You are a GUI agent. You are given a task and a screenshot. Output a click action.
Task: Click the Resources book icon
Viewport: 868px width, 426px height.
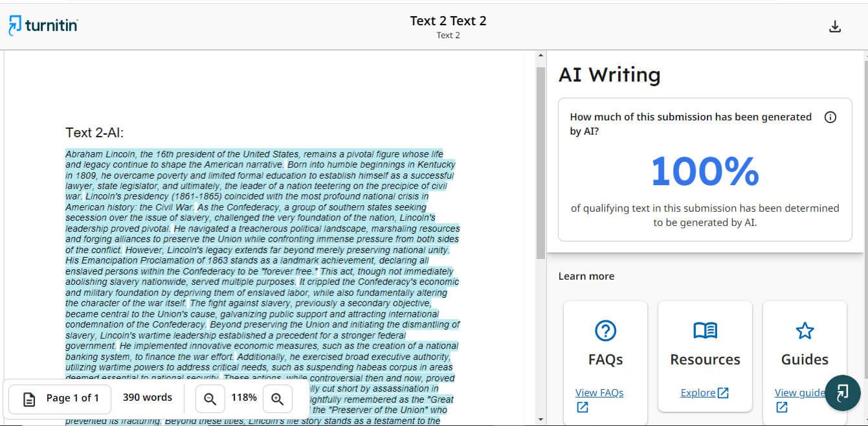[705, 331]
